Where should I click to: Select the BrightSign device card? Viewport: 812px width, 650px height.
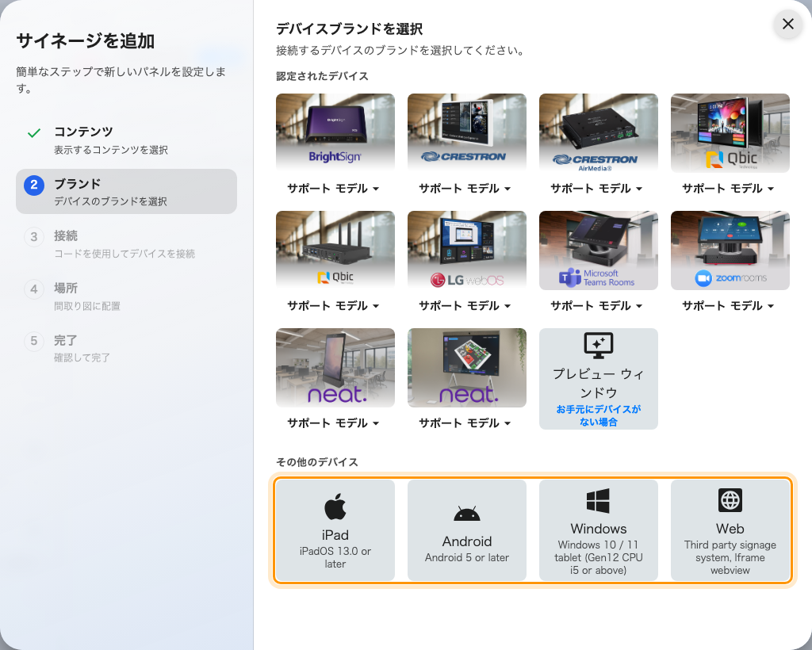(x=335, y=133)
